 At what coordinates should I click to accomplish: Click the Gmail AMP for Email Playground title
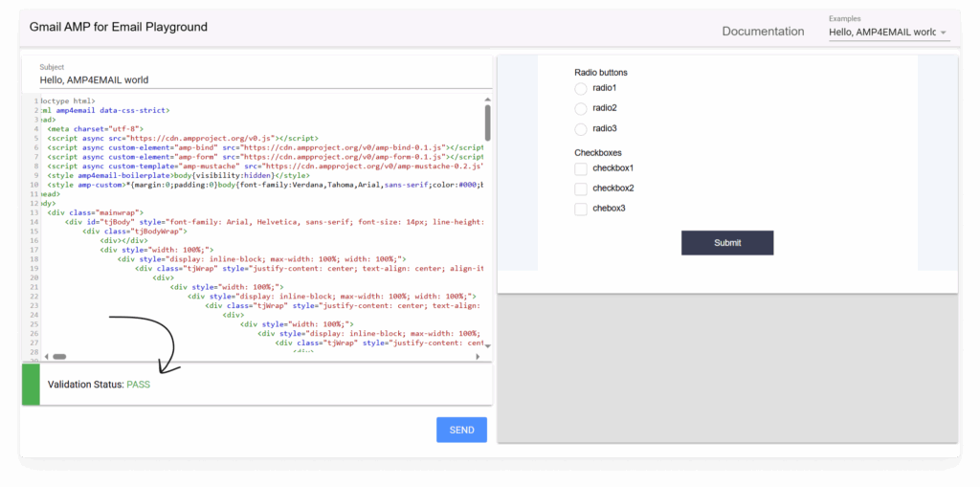tap(119, 27)
